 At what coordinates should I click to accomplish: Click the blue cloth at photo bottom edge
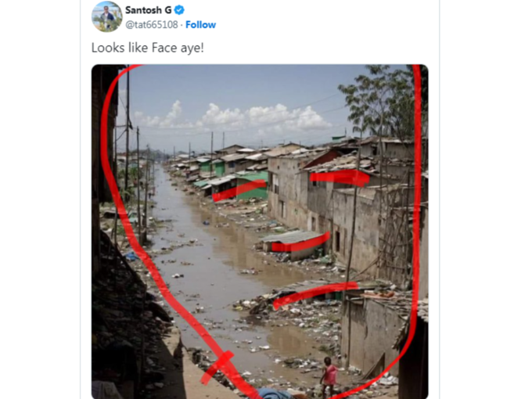pos(275,394)
